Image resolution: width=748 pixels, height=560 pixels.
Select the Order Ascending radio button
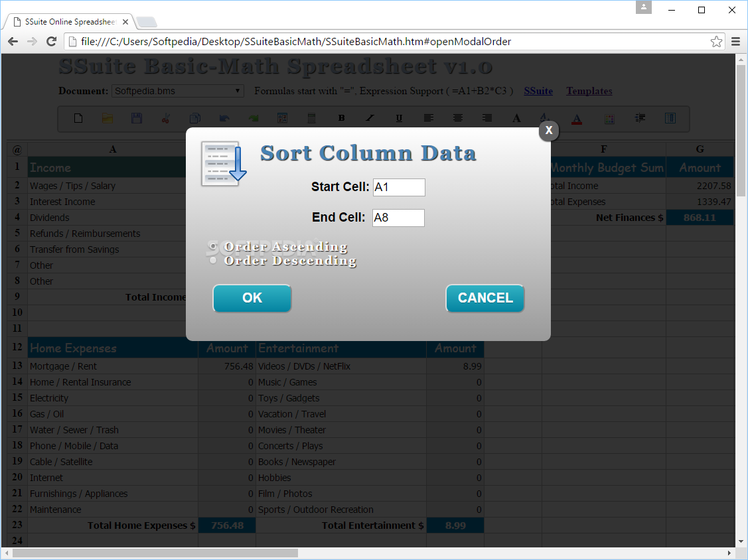click(x=213, y=247)
